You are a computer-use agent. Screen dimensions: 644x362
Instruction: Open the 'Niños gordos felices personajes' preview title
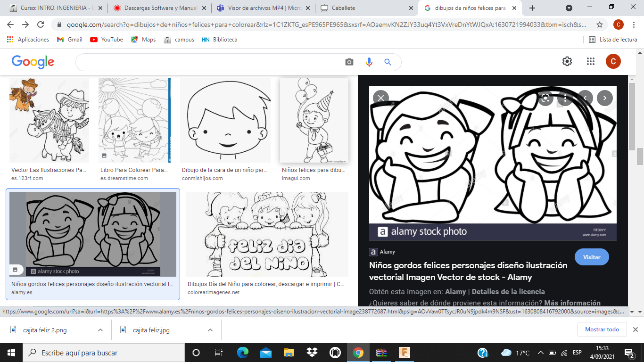[x=468, y=271]
